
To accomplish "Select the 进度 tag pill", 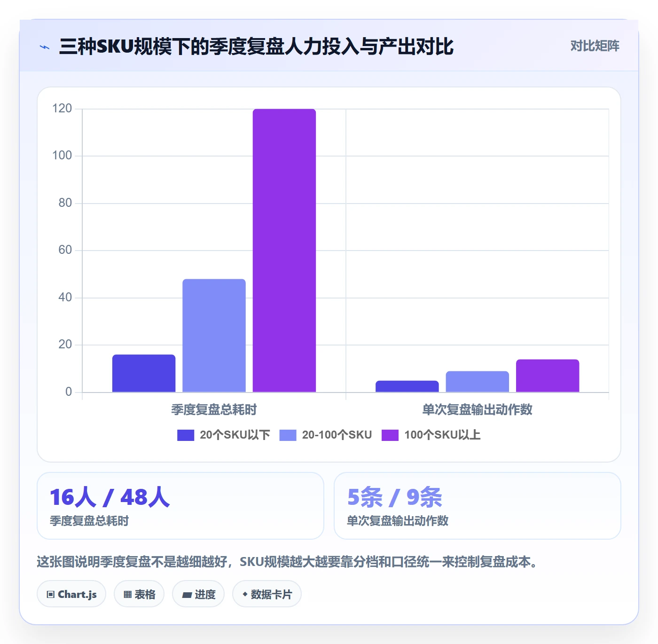I will click(198, 594).
